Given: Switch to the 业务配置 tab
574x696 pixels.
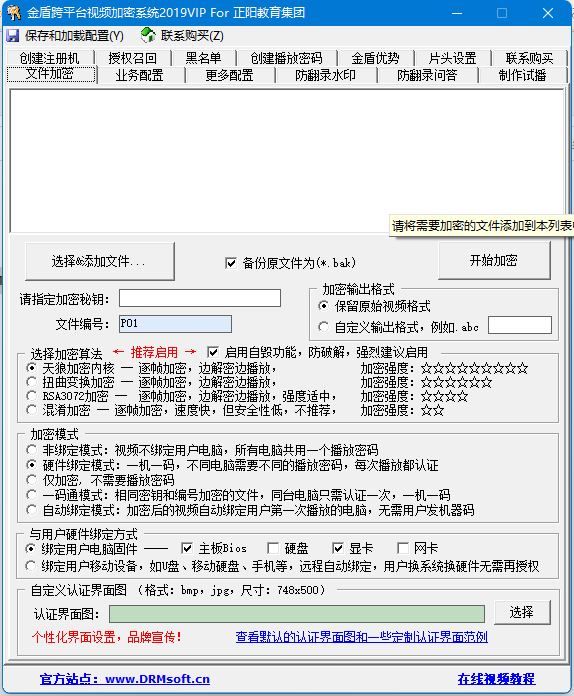Looking at the screenshot, I should pyautogui.click(x=139, y=75).
